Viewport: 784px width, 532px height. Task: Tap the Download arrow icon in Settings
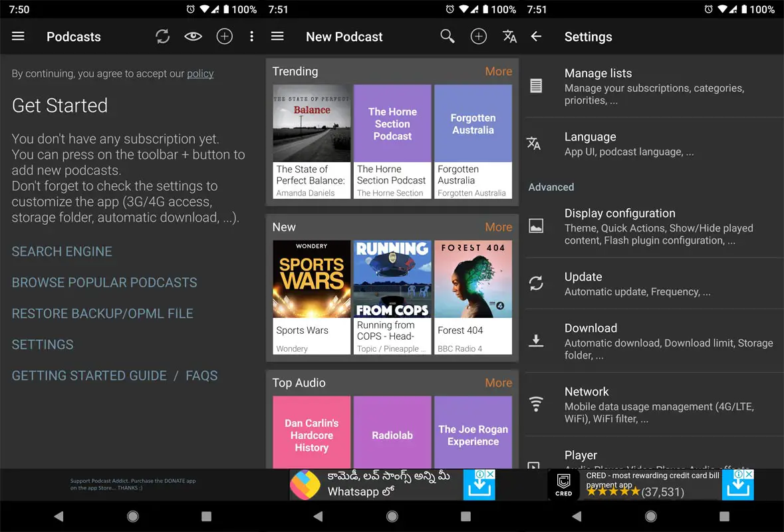pos(536,341)
